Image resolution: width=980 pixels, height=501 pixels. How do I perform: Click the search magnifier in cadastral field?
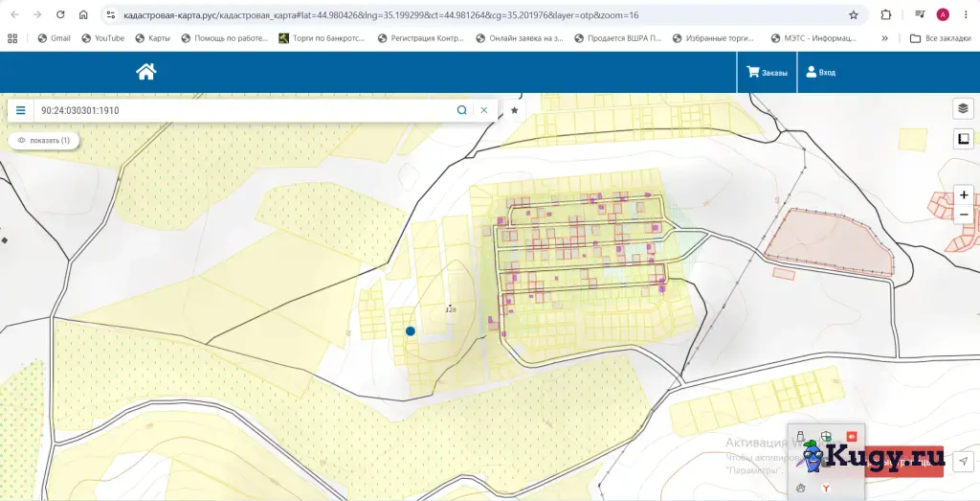462,110
